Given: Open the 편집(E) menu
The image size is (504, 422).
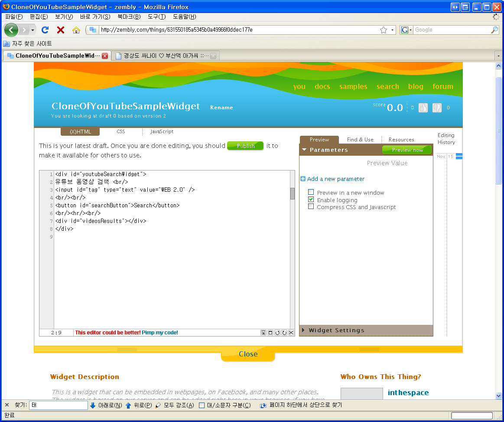Looking at the screenshot, I should coord(39,17).
